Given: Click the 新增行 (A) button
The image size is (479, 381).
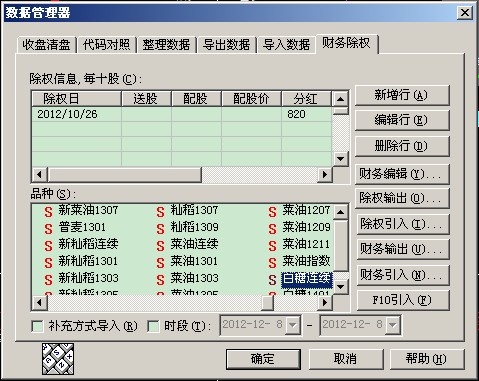Looking at the screenshot, I should (402, 95).
